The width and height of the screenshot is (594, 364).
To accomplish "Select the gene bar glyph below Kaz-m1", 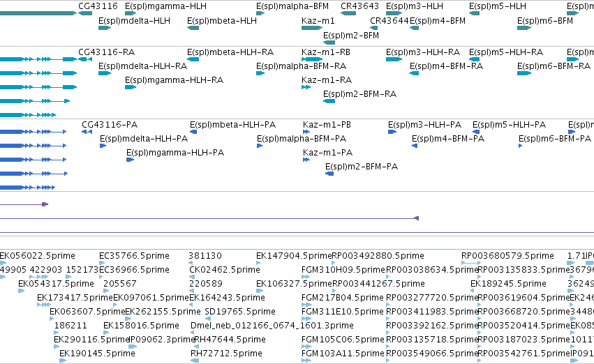I will 312,28.
